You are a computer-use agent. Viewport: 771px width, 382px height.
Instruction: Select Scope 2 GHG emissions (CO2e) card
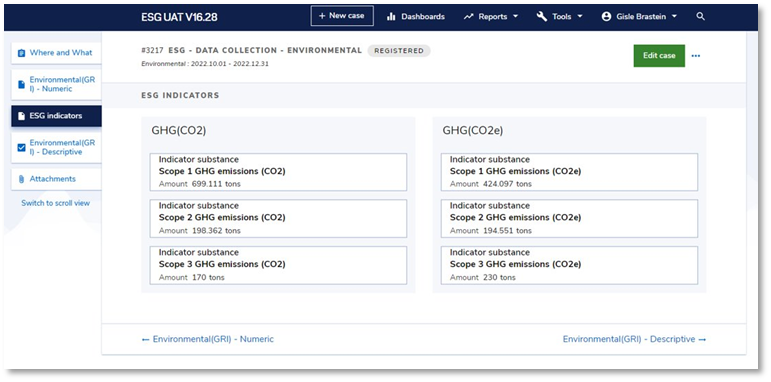pyautogui.click(x=569, y=218)
